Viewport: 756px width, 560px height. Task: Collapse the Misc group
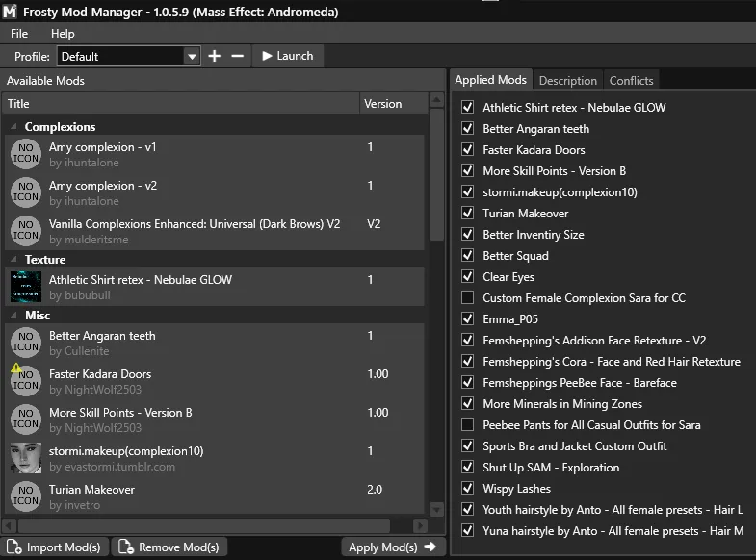tap(13, 316)
